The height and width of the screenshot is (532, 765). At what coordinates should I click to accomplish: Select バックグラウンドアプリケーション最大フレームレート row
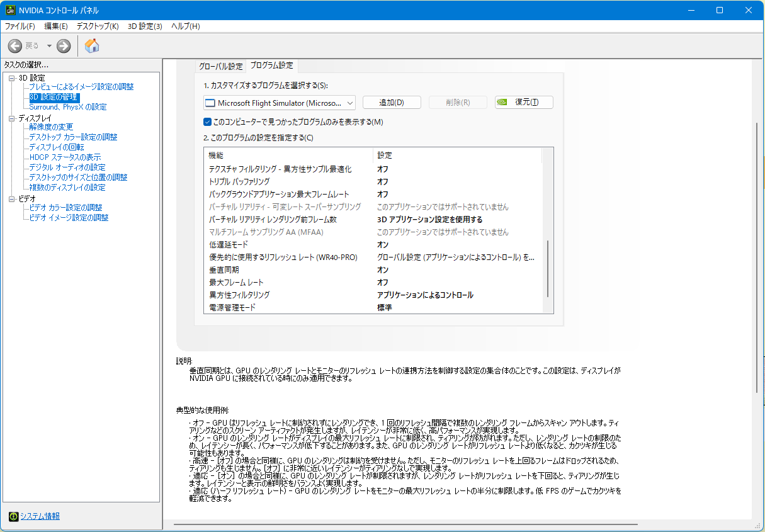coord(373,194)
